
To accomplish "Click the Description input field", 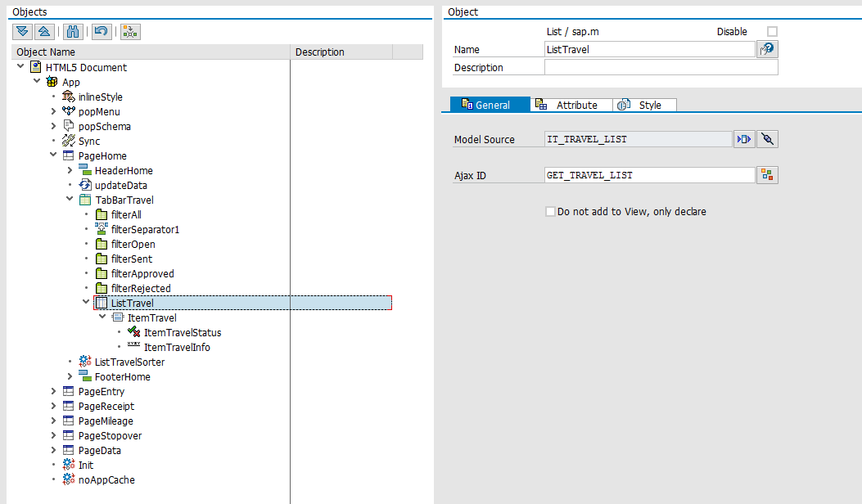I will pyautogui.click(x=661, y=68).
